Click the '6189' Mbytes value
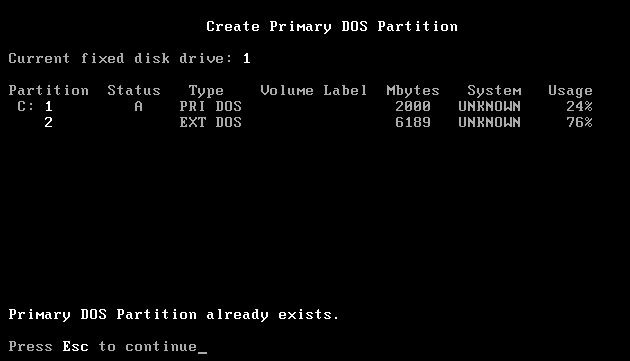The width and height of the screenshot is (630, 361). tap(413, 122)
